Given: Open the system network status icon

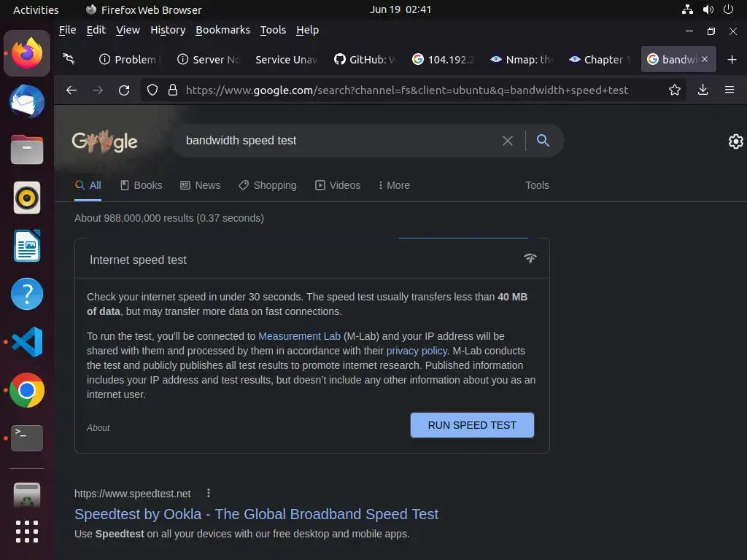Looking at the screenshot, I should (x=687, y=9).
